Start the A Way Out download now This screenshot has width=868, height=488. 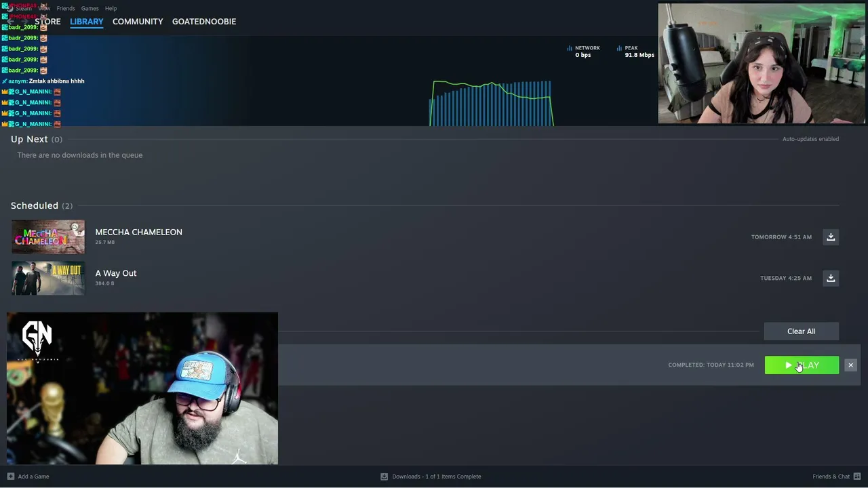pyautogui.click(x=831, y=278)
